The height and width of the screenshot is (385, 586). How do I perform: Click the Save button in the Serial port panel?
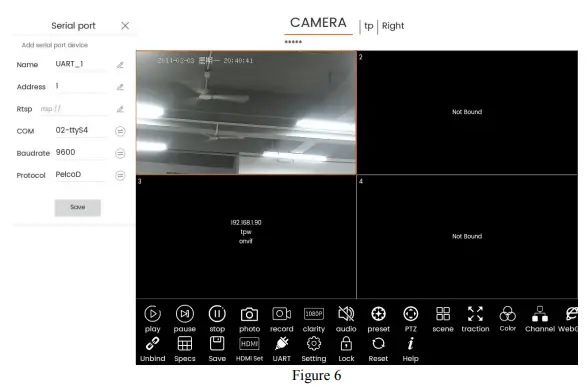click(x=78, y=207)
